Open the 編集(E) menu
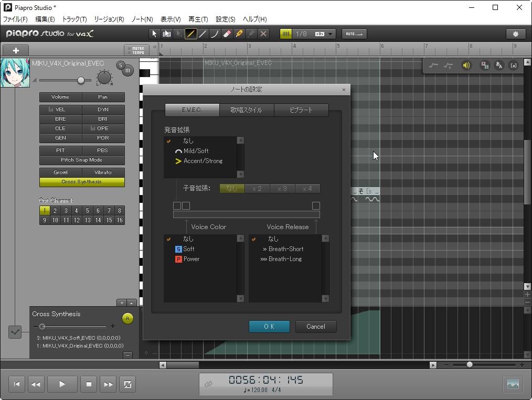 coord(45,19)
